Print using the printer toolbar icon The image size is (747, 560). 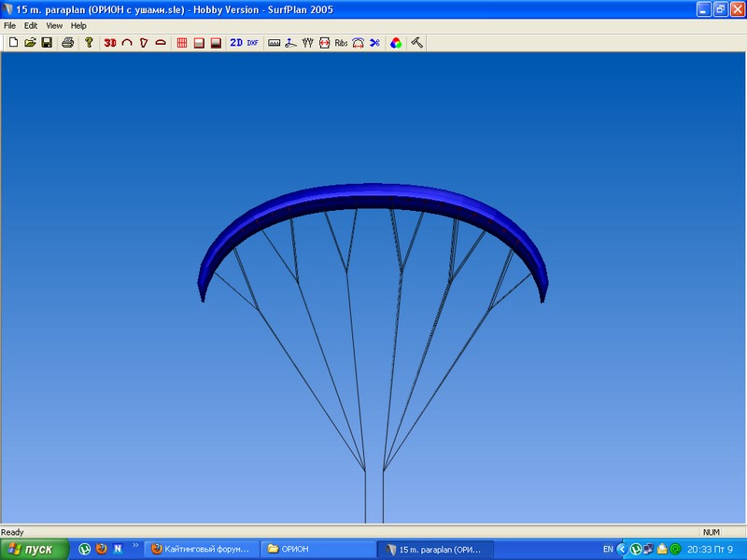(x=67, y=43)
